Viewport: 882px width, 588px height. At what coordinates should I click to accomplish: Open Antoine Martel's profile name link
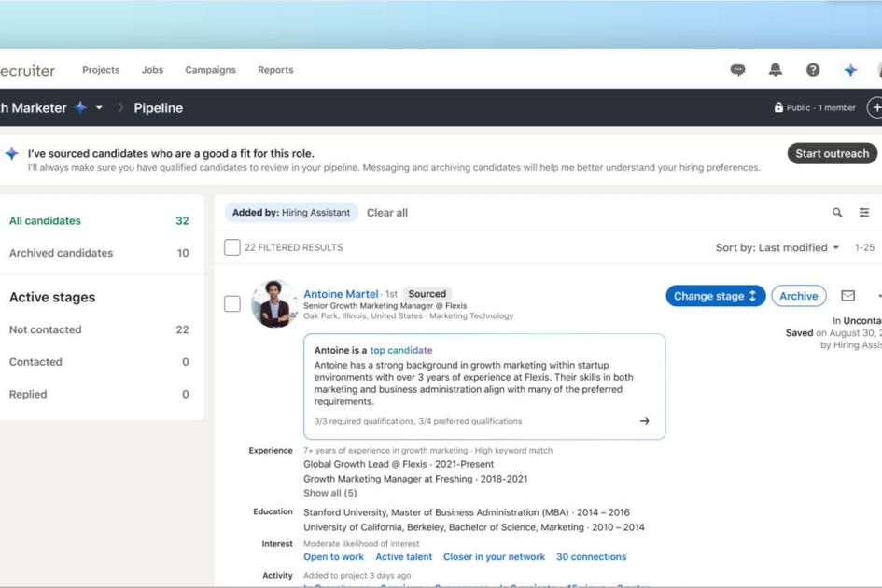click(x=341, y=294)
